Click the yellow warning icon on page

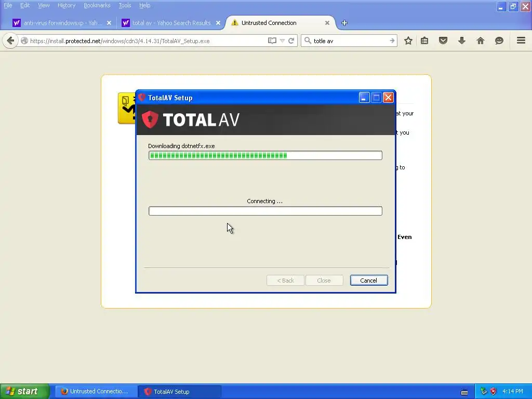pyautogui.click(x=127, y=108)
